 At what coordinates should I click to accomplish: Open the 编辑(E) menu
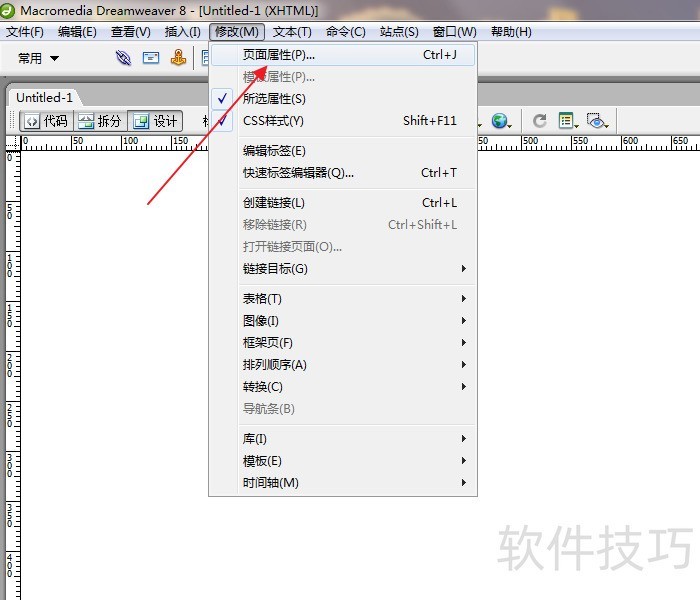coord(77,32)
